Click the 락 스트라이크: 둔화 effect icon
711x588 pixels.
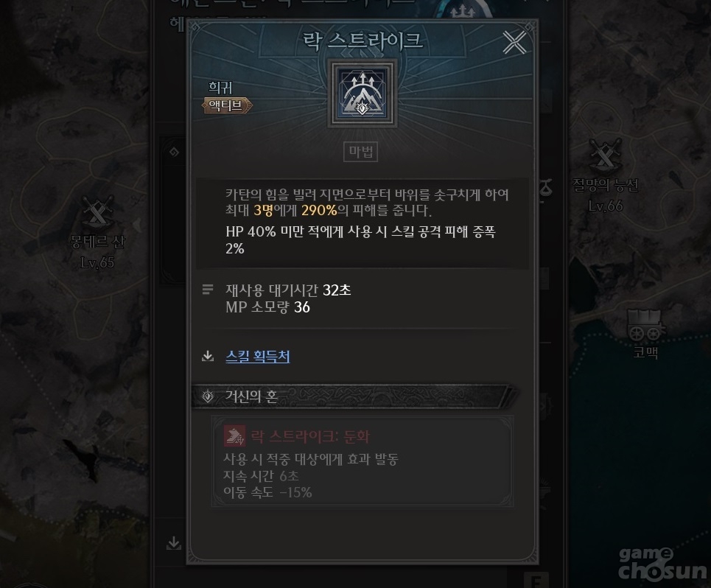click(x=234, y=436)
